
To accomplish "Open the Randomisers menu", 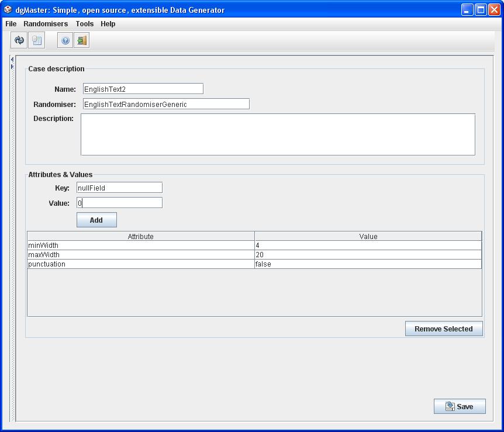I will tap(46, 24).
